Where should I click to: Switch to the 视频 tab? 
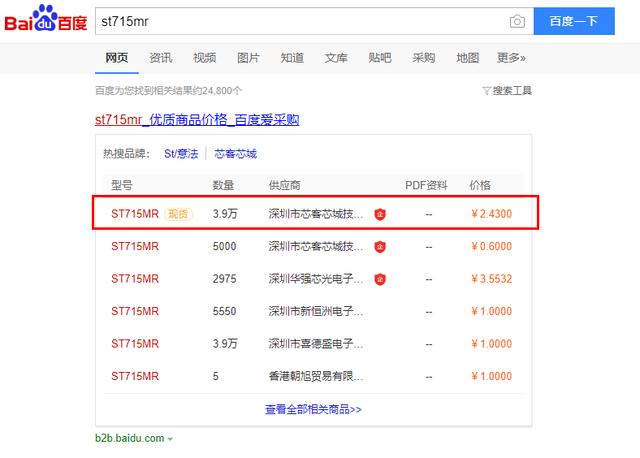tap(204, 58)
